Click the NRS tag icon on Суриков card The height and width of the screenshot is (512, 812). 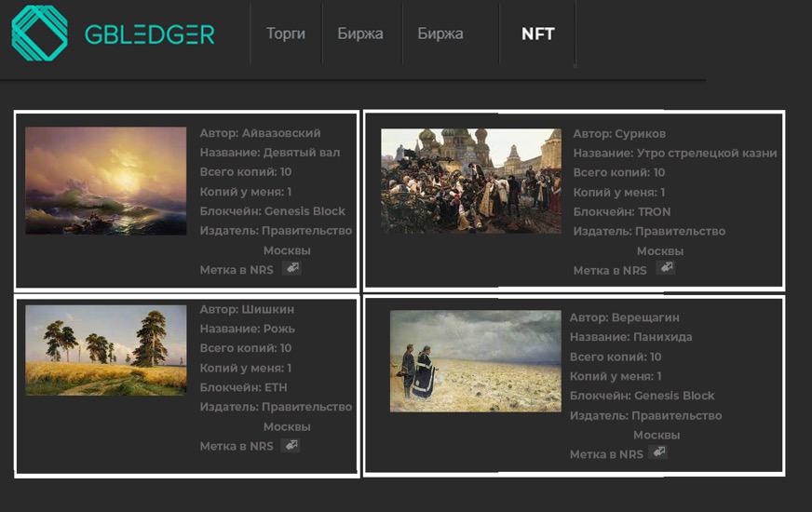(x=666, y=268)
